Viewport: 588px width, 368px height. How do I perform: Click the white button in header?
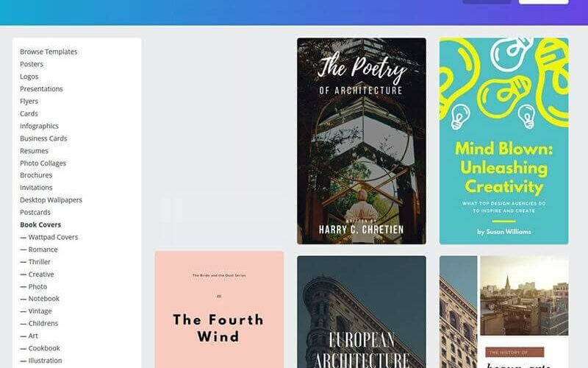(x=543, y=2)
